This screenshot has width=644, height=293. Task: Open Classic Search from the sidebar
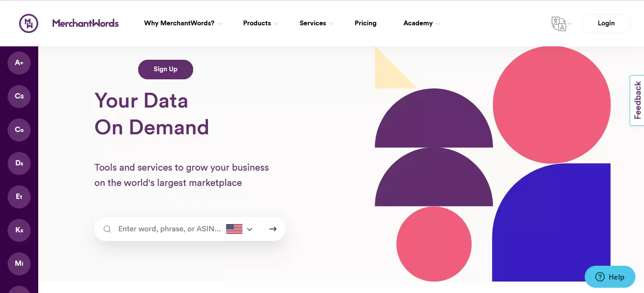pyautogui.click(x=19, y=96)
